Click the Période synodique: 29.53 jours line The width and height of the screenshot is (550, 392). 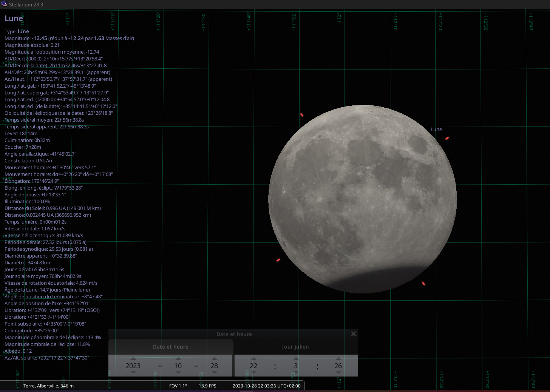click(49, 249)
